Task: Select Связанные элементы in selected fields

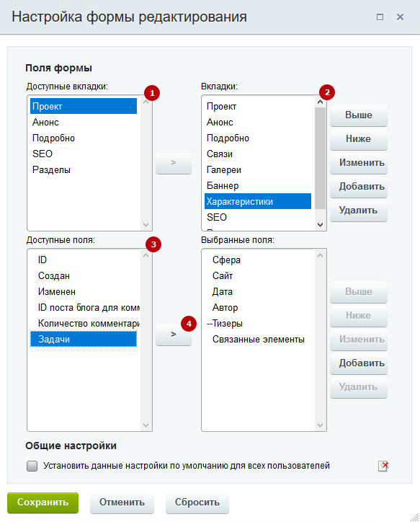Action: pyautogui.click(x=259, y=340)
